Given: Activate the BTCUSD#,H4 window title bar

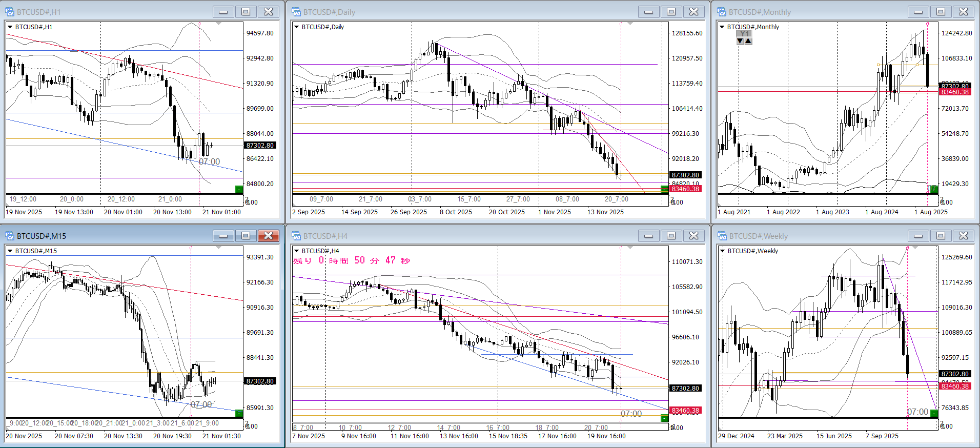Looking at the screenshot, I should coord(461,236).
